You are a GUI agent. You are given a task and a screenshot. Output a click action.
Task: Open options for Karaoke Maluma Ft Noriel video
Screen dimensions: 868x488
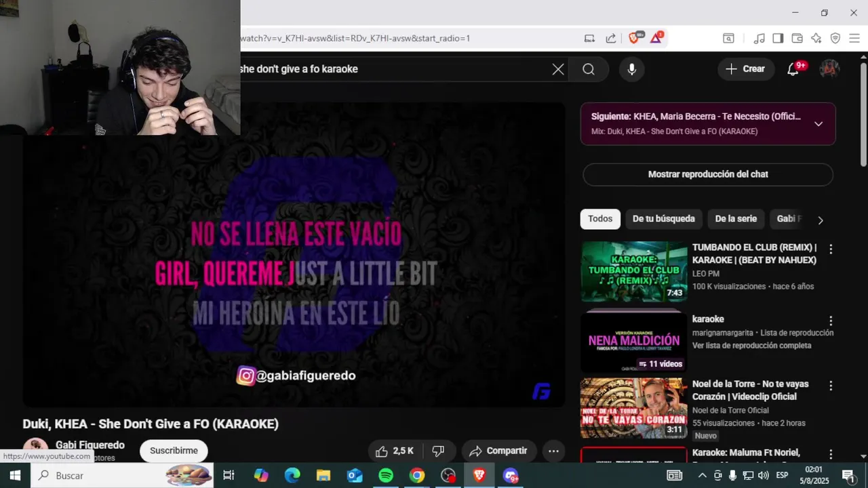[831, 454]
